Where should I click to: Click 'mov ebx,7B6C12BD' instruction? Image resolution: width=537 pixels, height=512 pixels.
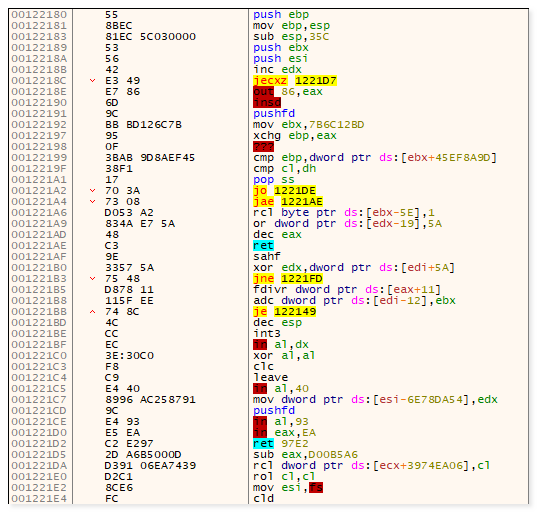point(309,125)
